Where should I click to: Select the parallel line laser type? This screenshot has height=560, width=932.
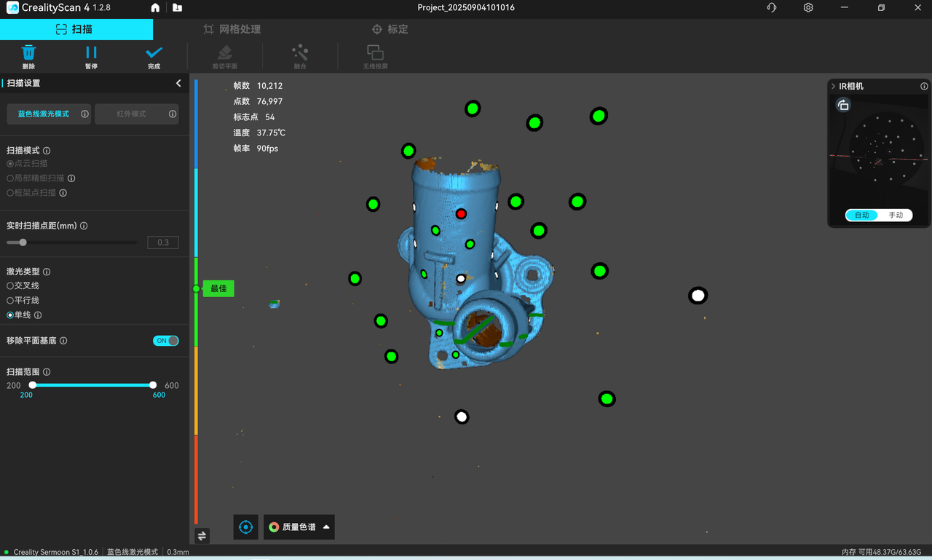point(10,301)
